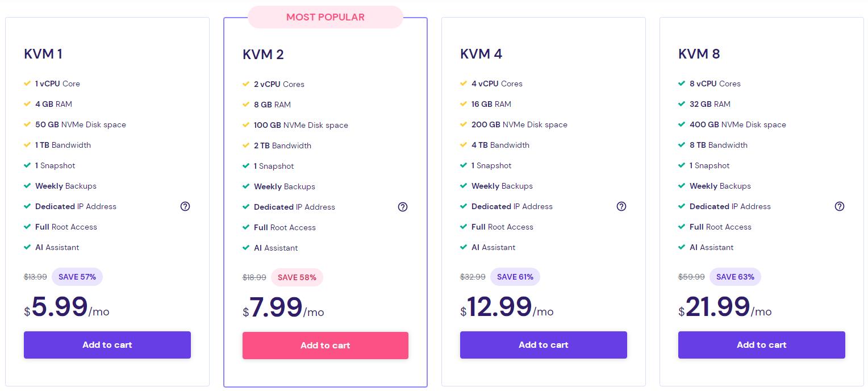Click the MOST POPULAR badge
The width and height of the screenshot is (868, 391).
(x=325, y=17)
